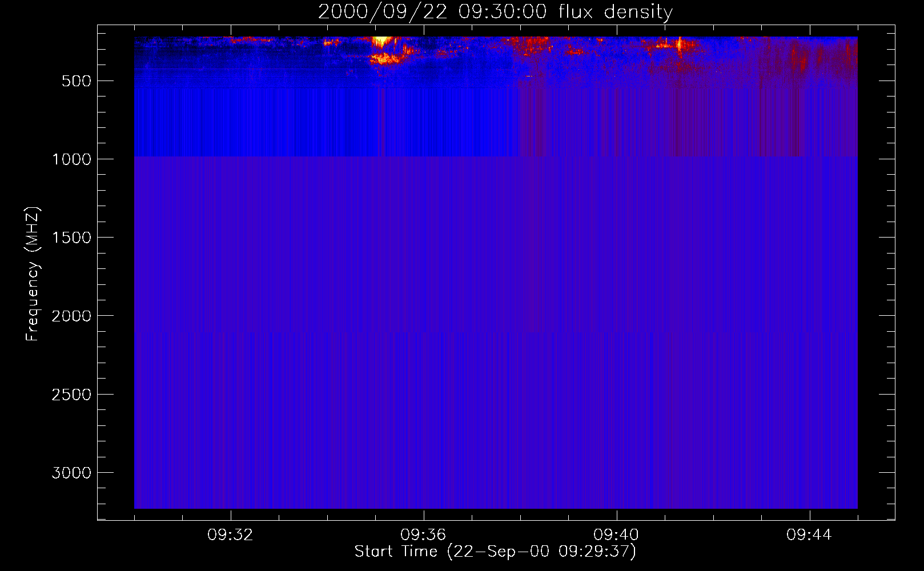924x571 pixels.
Task: Click the 09:36 time tick label
Action: (x=423, y=535)
